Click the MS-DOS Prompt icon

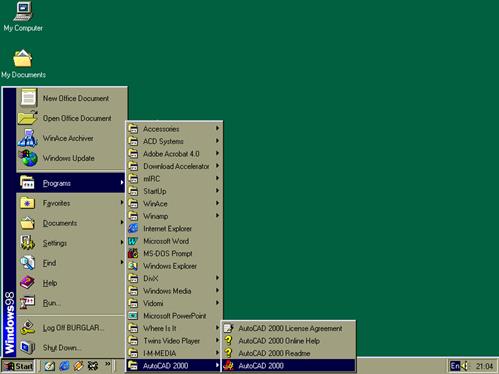(x=133, y=254)
